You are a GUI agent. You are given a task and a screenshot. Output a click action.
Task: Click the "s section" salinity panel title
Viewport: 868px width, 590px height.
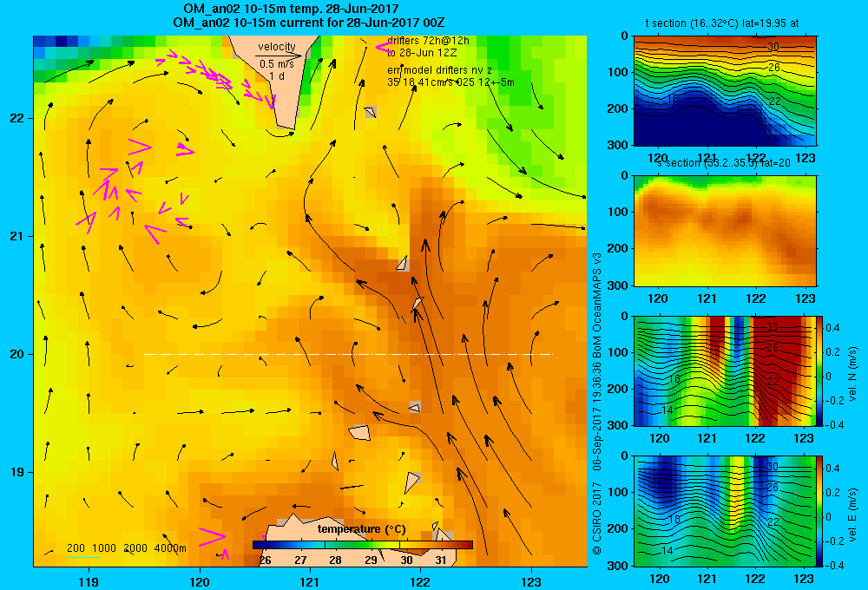pos(724,163)
